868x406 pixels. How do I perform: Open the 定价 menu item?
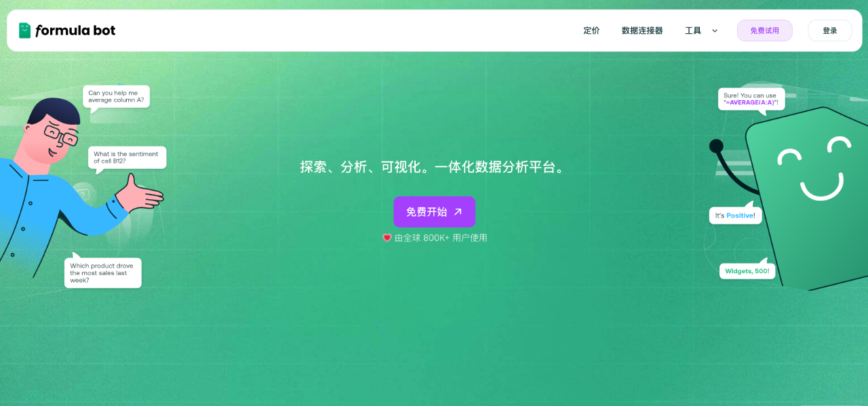pos(591,30)
